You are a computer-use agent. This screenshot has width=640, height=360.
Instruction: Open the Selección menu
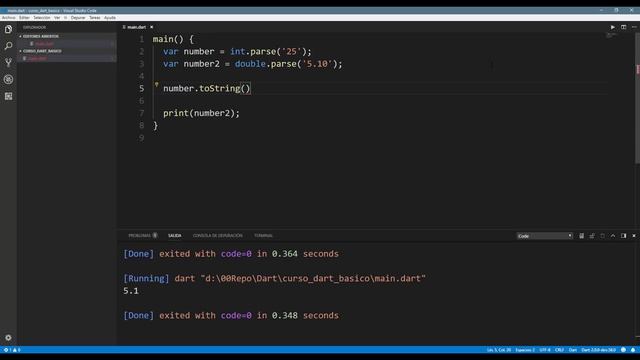[42, 18]
